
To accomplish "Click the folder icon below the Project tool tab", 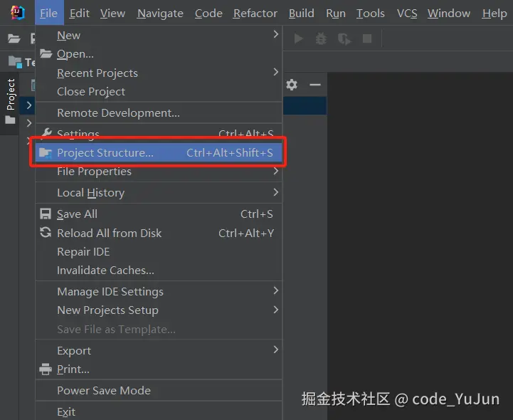I will (10, 120).
